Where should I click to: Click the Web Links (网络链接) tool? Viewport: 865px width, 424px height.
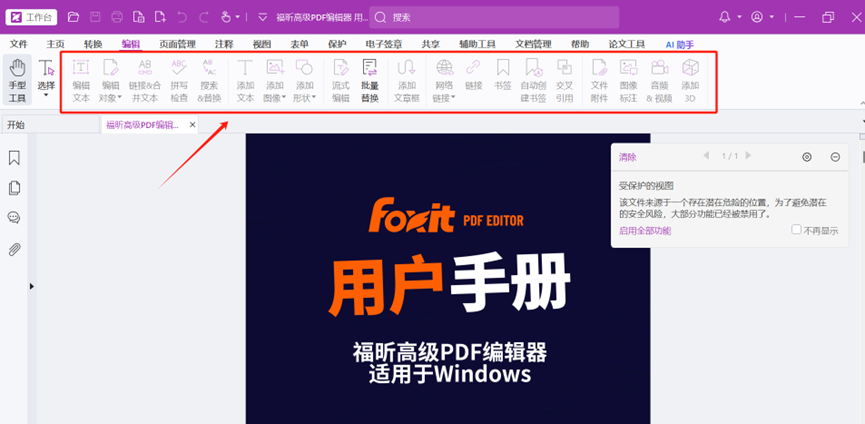pyautogui.click(x=444, y=81)
